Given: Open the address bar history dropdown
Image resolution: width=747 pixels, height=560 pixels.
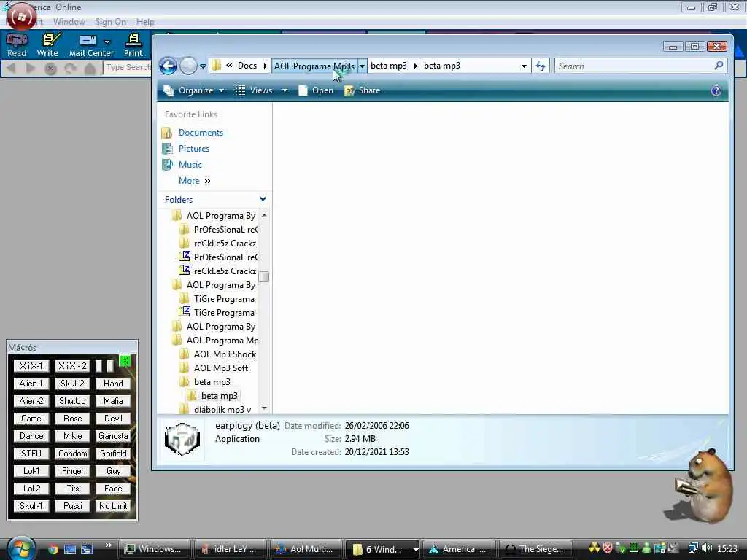Looking at the screenshot, I should point(524,66).
